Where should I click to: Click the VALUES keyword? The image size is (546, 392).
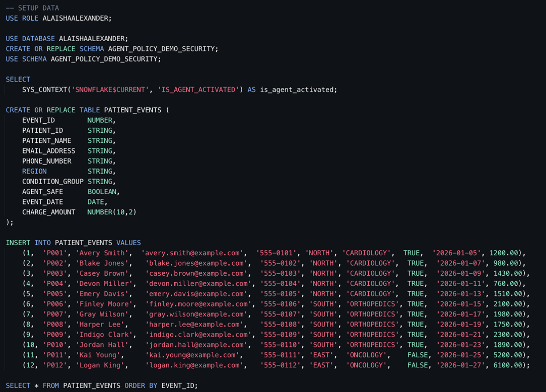(x=128, y=243)
